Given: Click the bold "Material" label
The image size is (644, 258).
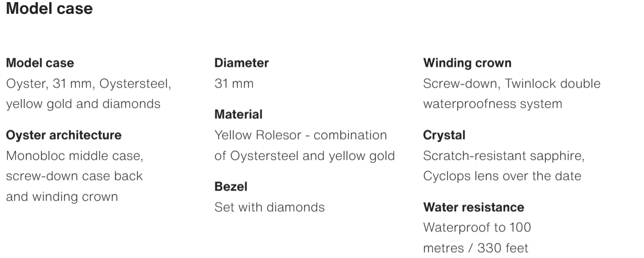Looking at the screenshot, I should tap(238, 115).
